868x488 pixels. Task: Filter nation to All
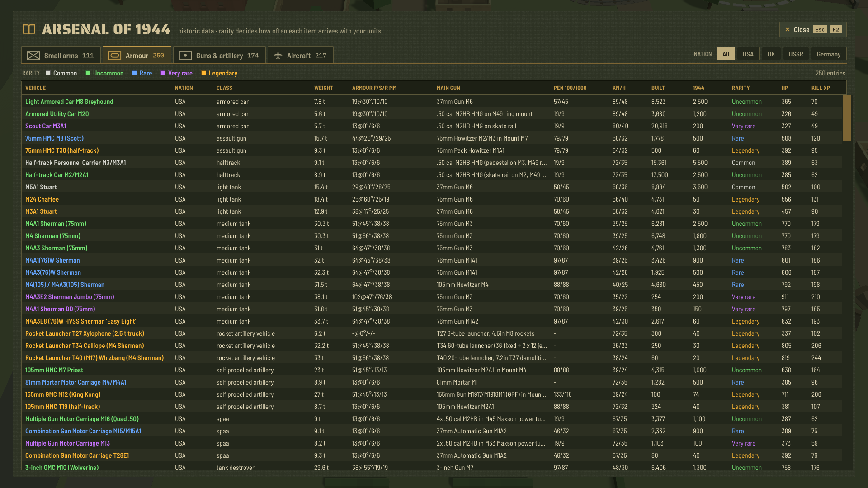[x=726, y=54]
